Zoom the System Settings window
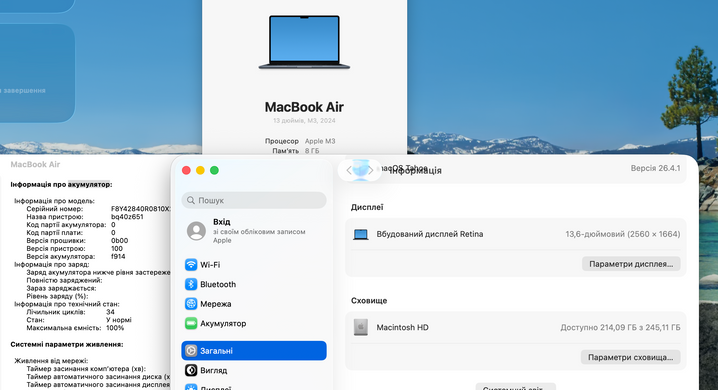 point(214,170)
